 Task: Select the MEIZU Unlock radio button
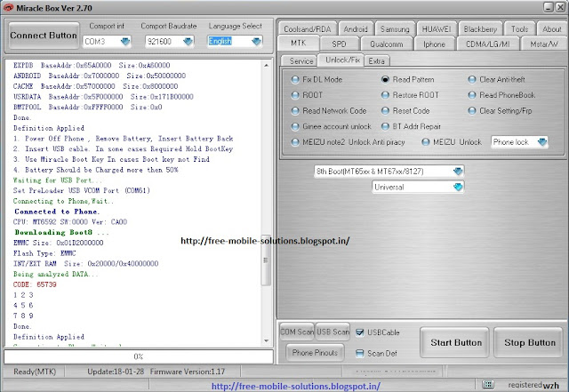click(426, 142)
